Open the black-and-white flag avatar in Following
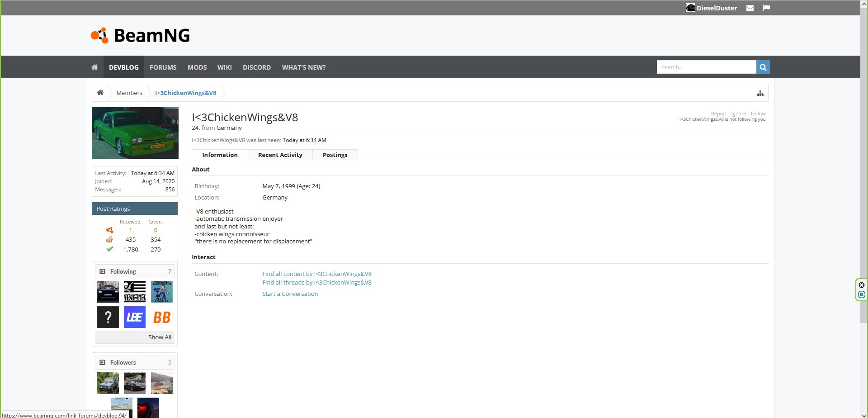 coord(135,292)
